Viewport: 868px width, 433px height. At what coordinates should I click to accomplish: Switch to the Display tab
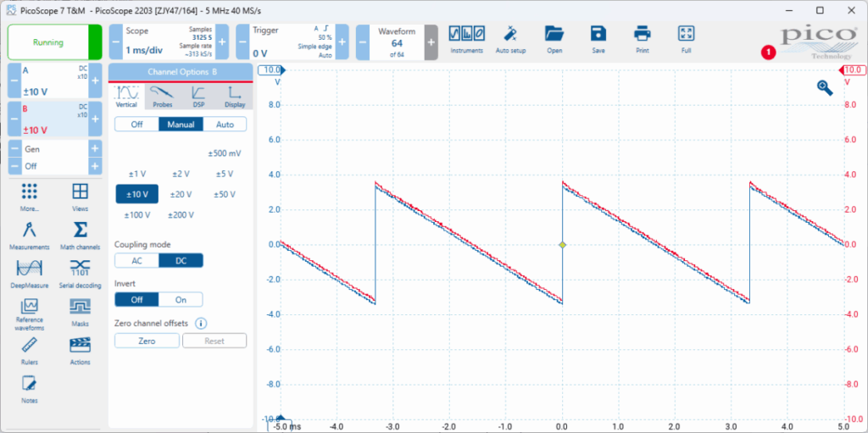[x=235, y=97]
